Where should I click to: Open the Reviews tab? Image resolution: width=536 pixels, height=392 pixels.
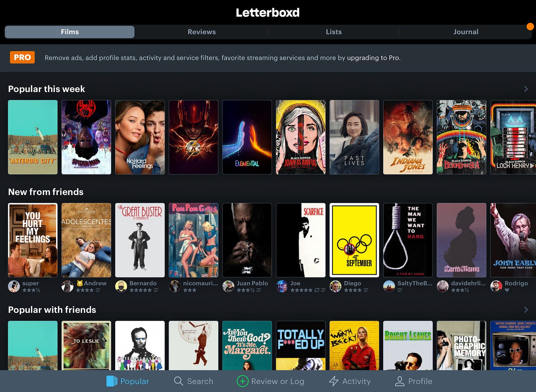202,32
